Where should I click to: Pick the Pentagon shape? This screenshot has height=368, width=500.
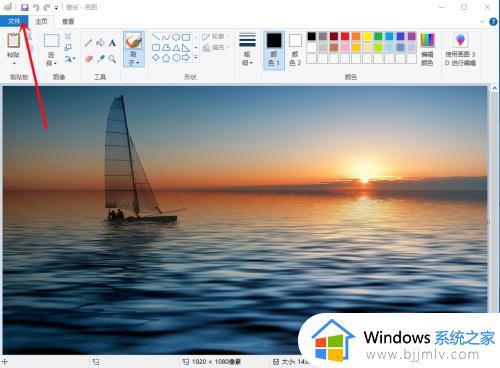pos(166,58)
